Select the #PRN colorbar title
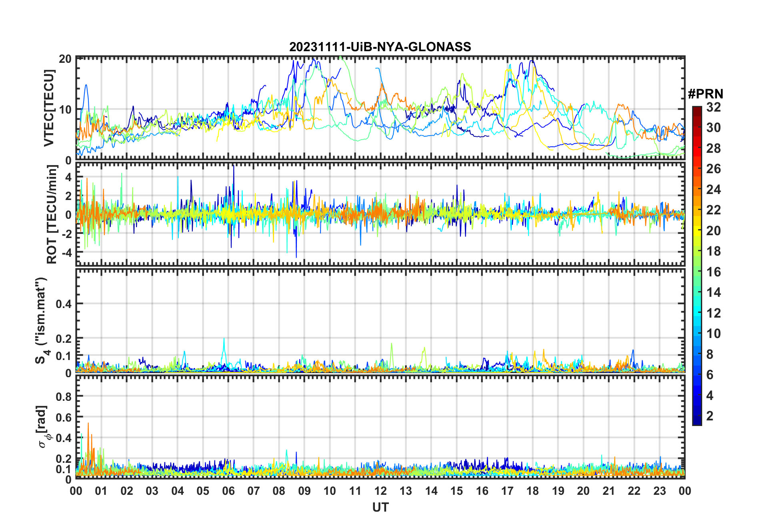This screenshot has width=761, height=532. tap(705, 94)
